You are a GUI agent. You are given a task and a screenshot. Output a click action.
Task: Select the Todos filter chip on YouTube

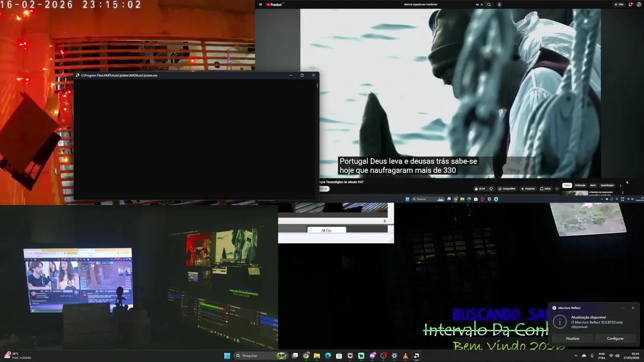[567, 186]
